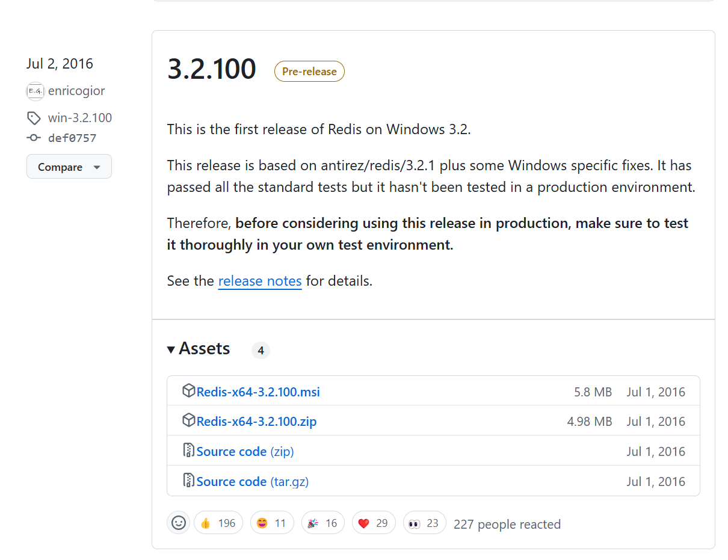Screen dimensions: 728x560
Task: Toggle the eyes reaction
Action: coord(424,522)
